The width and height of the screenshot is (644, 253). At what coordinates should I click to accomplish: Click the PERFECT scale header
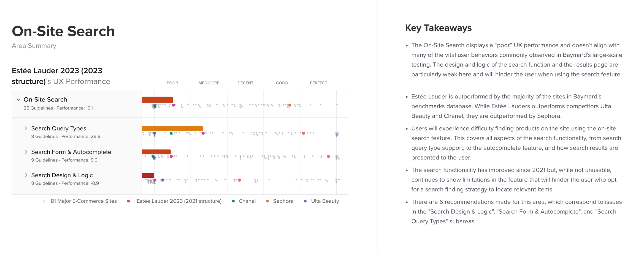click(319, 83)
